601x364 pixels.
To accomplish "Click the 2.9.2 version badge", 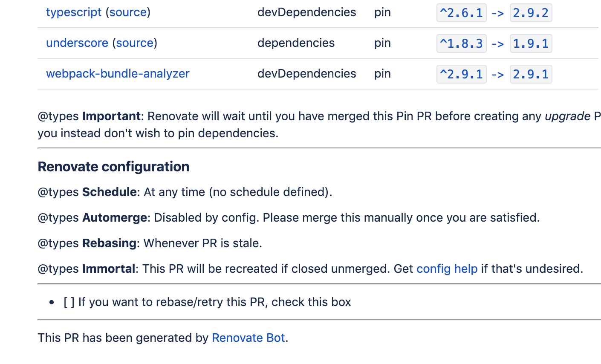I will [x=531, y=13].
